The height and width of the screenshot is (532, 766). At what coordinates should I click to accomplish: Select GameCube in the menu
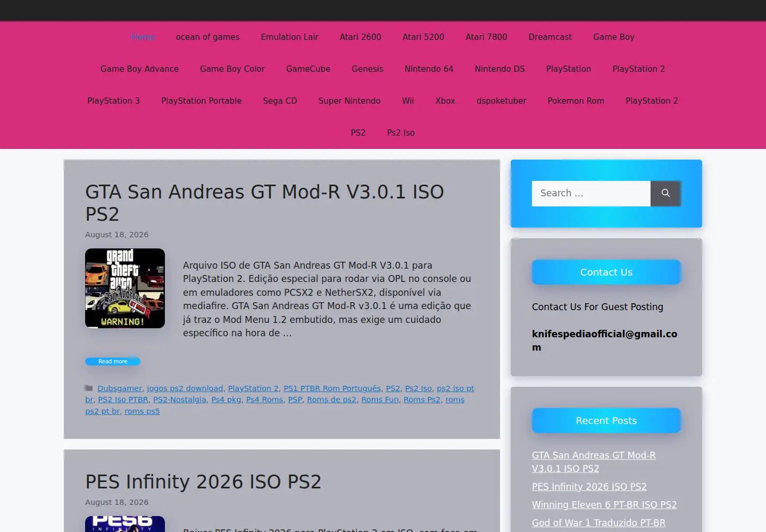pyautogui.click(x=308, y=69)
